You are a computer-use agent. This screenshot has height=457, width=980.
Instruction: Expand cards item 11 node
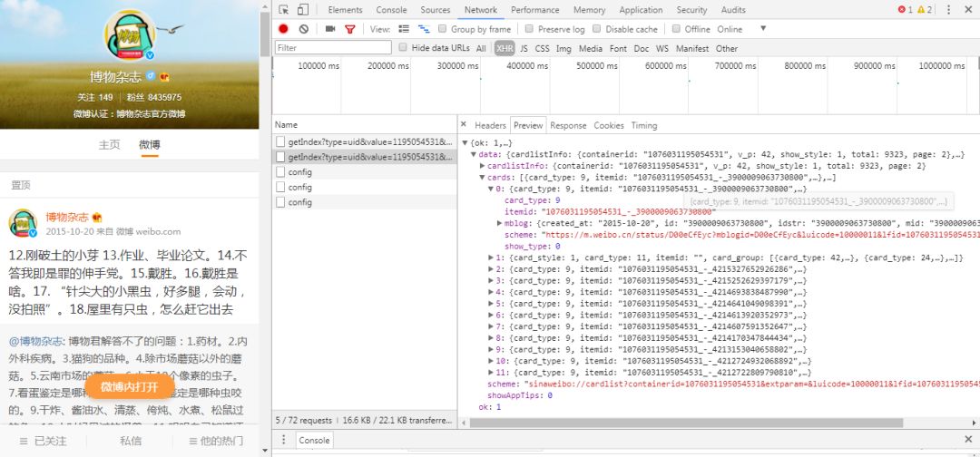491,372
